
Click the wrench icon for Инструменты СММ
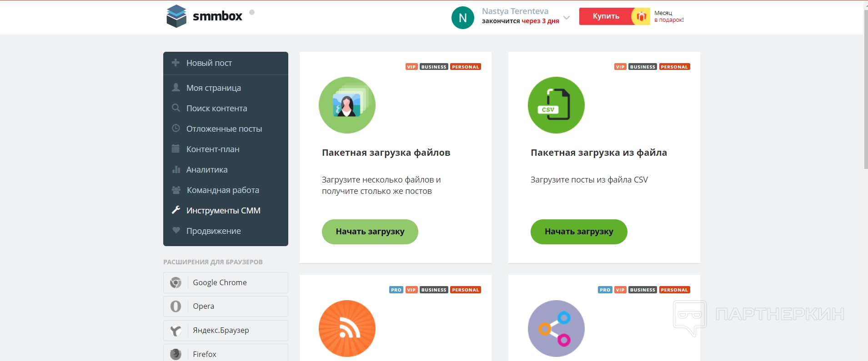pos(176,210)
